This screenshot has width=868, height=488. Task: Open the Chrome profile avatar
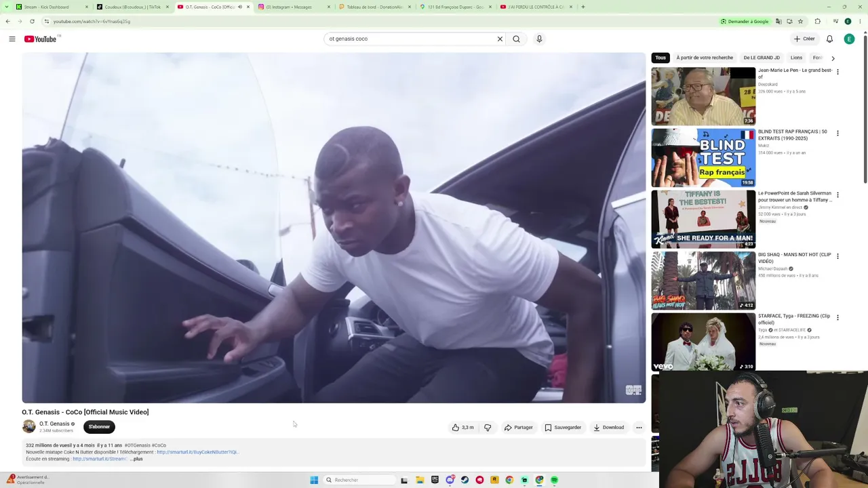848,21
